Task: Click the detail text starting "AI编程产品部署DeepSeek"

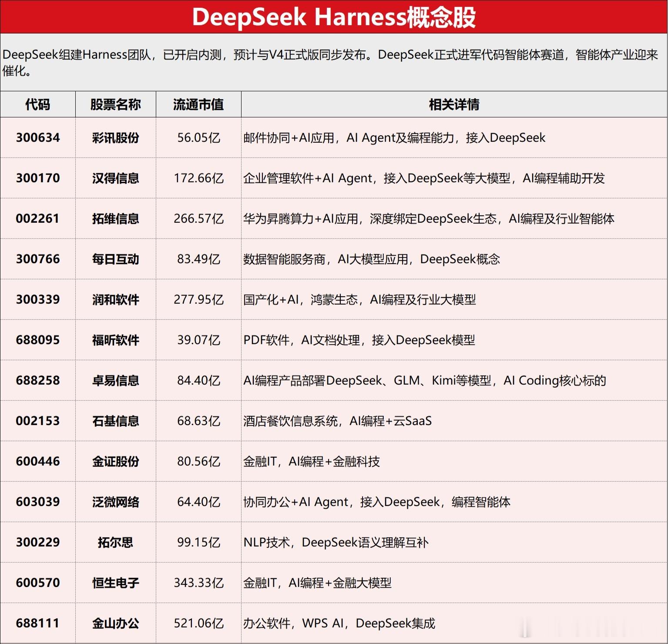Action: (425, 380)
